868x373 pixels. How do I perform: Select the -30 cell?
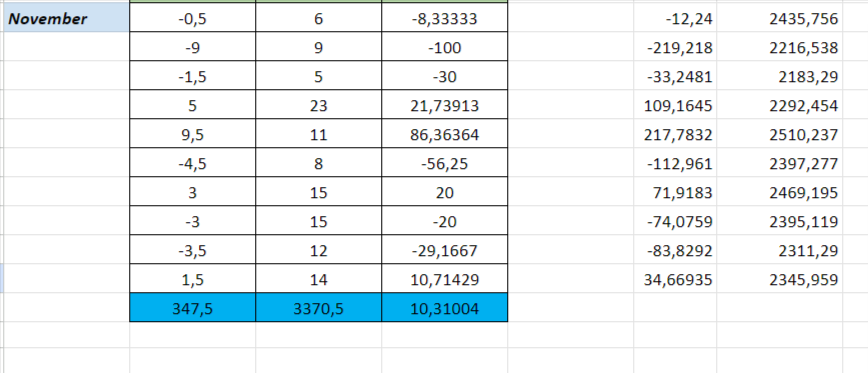(x=445, y=76)
